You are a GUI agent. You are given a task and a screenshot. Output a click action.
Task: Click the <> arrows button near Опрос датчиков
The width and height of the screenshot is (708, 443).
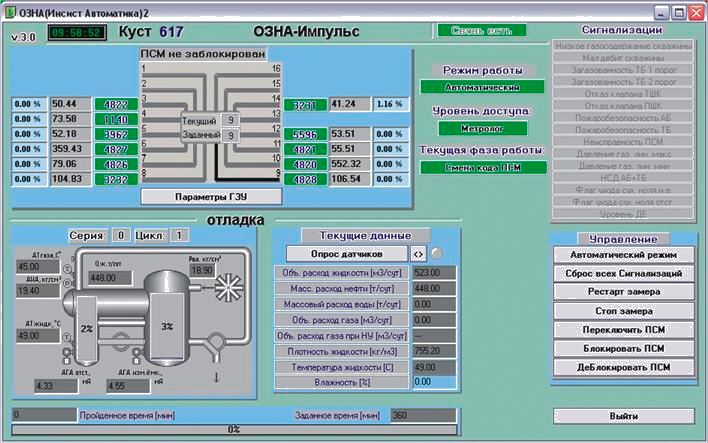[419, 253]
